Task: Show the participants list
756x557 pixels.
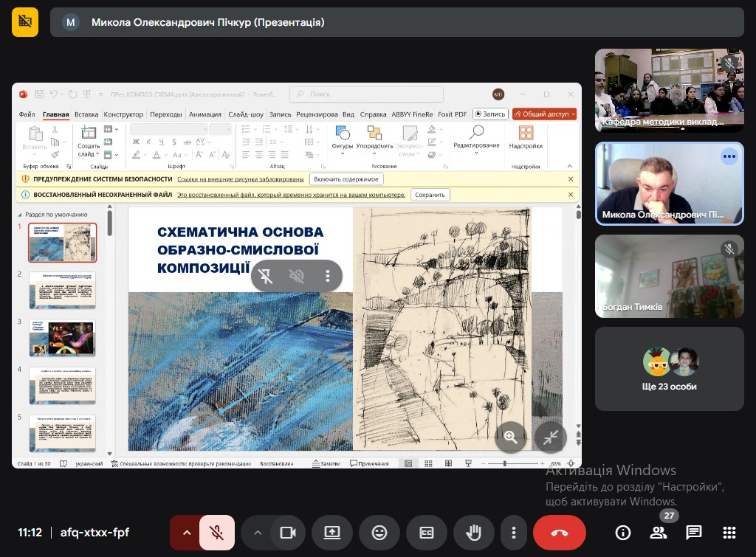Action: point(658,533)
